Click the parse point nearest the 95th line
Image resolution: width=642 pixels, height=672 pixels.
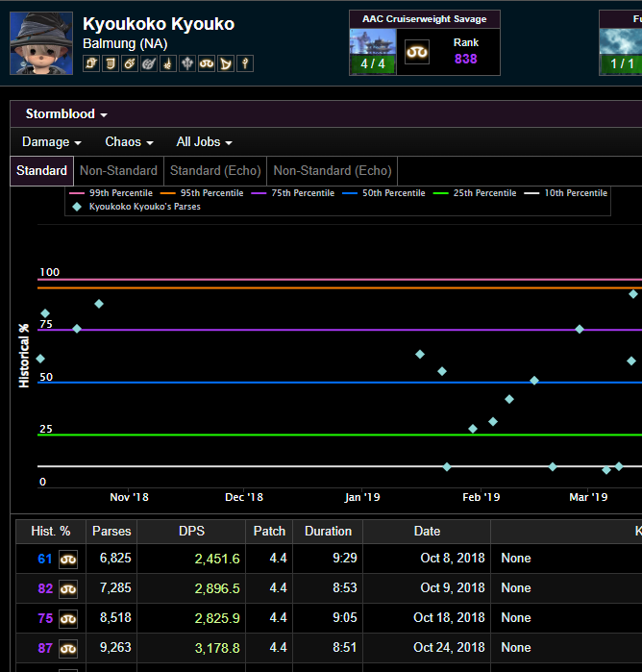(x=633, y=294)
